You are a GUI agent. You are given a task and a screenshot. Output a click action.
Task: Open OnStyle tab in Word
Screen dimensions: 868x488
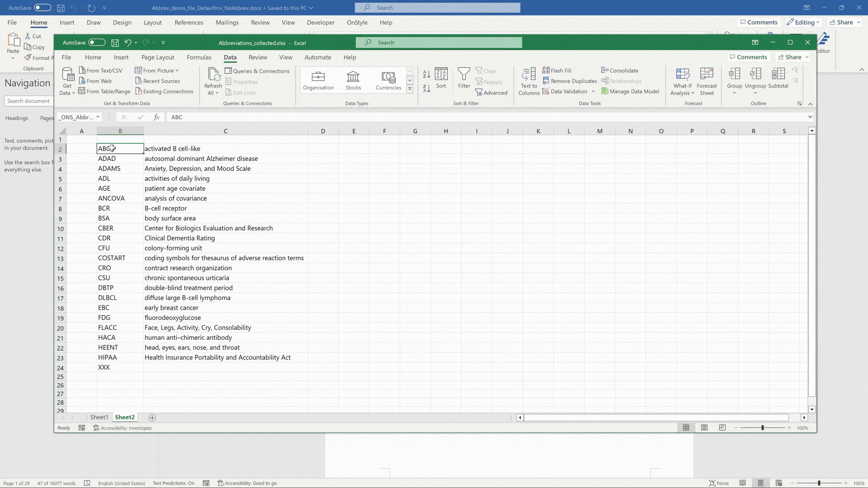point(357,23)
